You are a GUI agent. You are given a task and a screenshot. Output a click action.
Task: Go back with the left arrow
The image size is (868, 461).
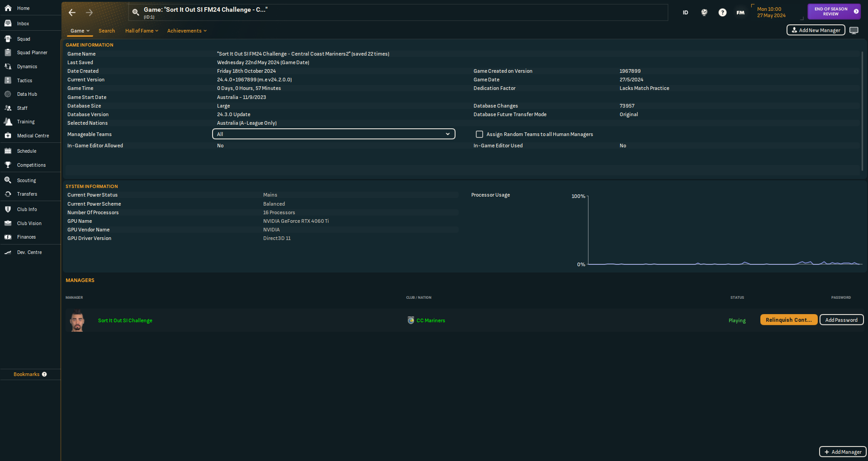click(72, 13)
